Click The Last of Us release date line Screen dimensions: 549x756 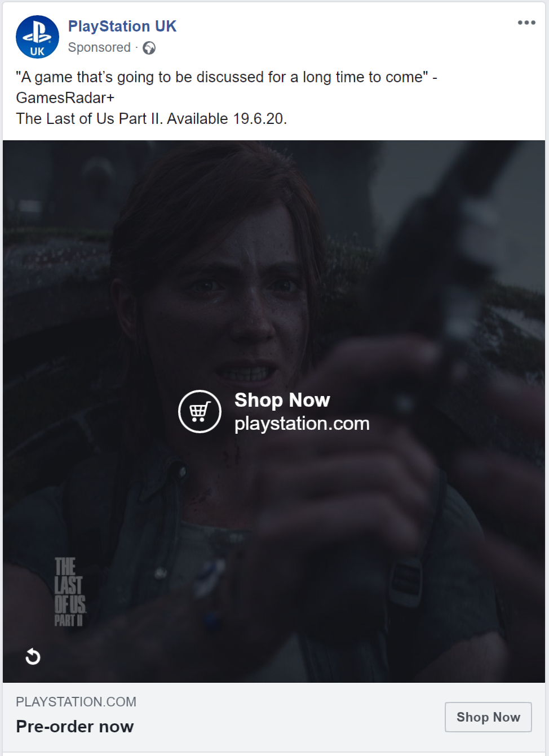point(152,119)
